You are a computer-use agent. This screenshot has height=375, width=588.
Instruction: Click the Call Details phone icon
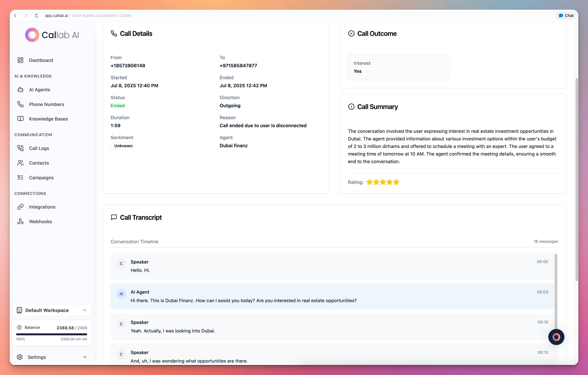(114, 33)
